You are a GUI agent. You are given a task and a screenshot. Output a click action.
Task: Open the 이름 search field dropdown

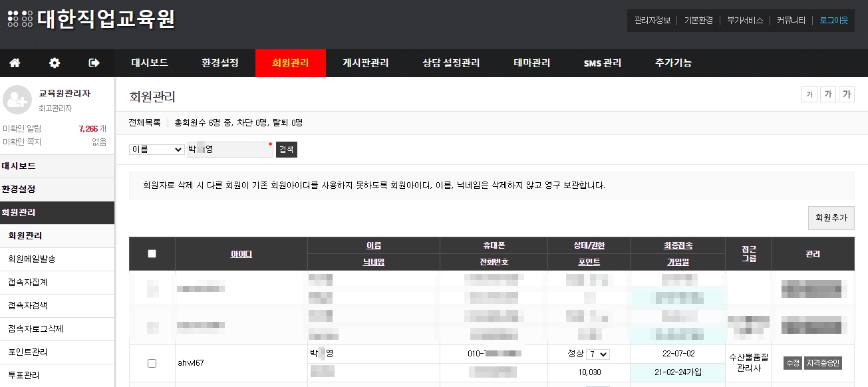pos(156,150)
